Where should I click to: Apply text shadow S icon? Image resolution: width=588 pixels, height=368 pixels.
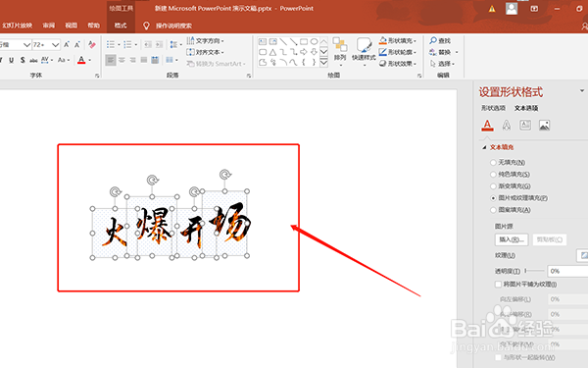[x=23, y=60]
